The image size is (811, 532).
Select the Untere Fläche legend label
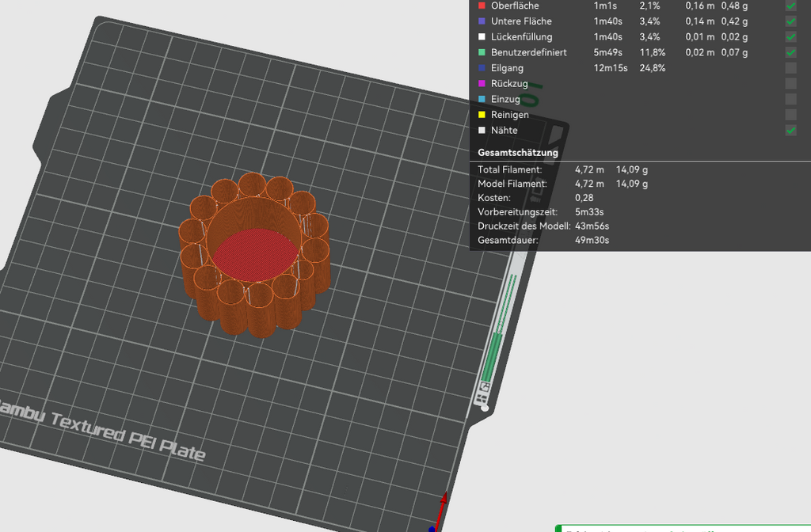coord(521,21)
